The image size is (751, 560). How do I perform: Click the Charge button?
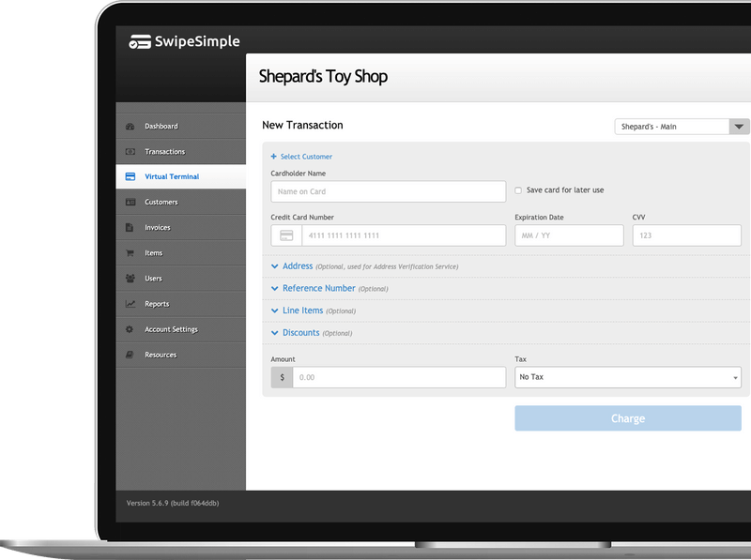(x=627, y=417)
